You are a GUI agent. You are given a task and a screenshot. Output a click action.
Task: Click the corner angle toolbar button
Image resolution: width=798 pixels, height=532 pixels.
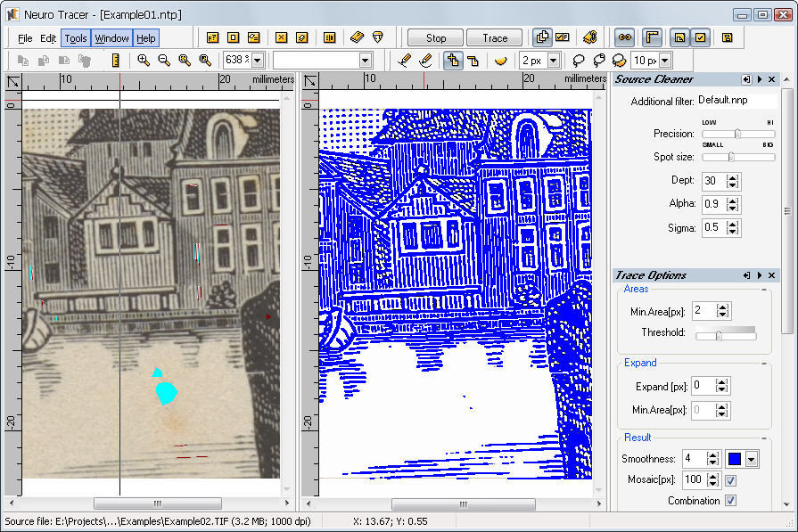tap(652, 37)
